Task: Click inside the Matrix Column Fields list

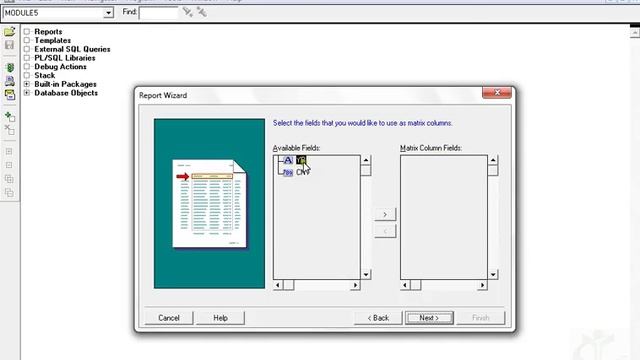Action: point(444,217)
